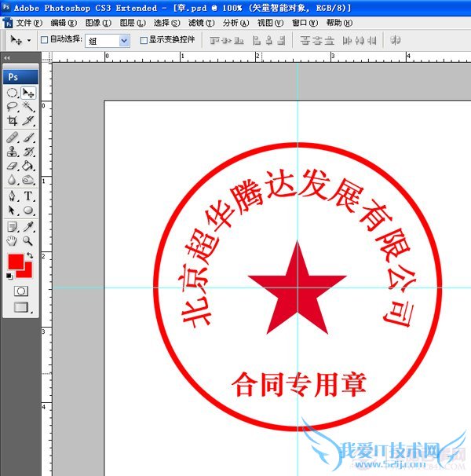Select the Ellipse shape tool

(28, 210)
